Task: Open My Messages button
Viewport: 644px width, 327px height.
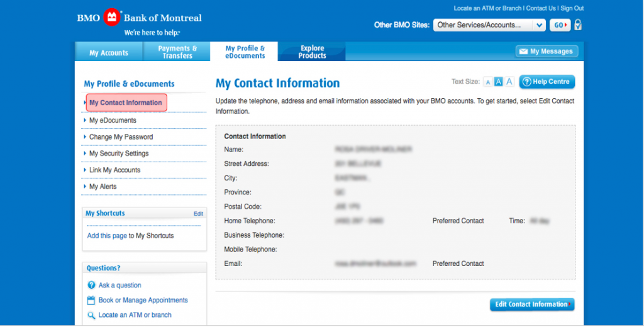Action: (x=547, y=52)
